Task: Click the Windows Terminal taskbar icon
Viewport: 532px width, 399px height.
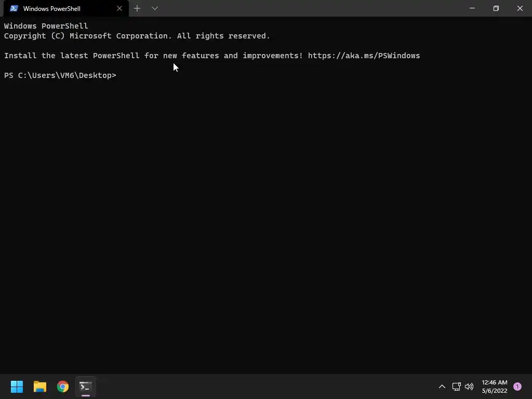Action: [86, 387]
